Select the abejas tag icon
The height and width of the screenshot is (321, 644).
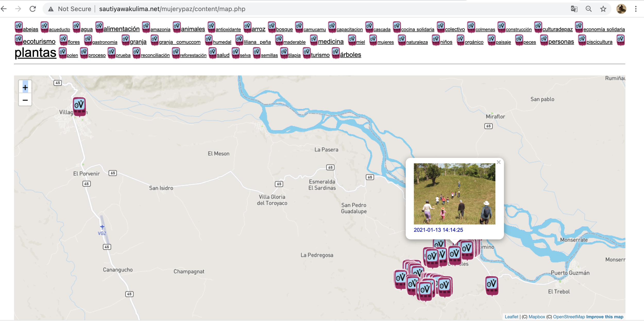(19, 27)
